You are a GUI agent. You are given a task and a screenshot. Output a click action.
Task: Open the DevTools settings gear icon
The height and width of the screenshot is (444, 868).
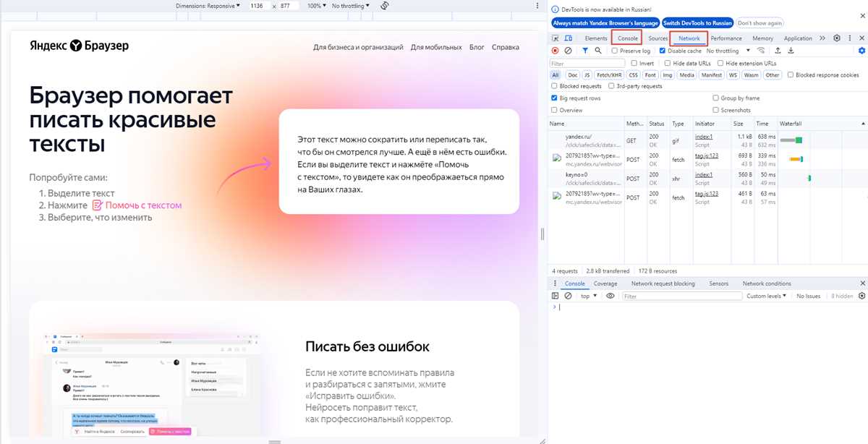point(837,38)
